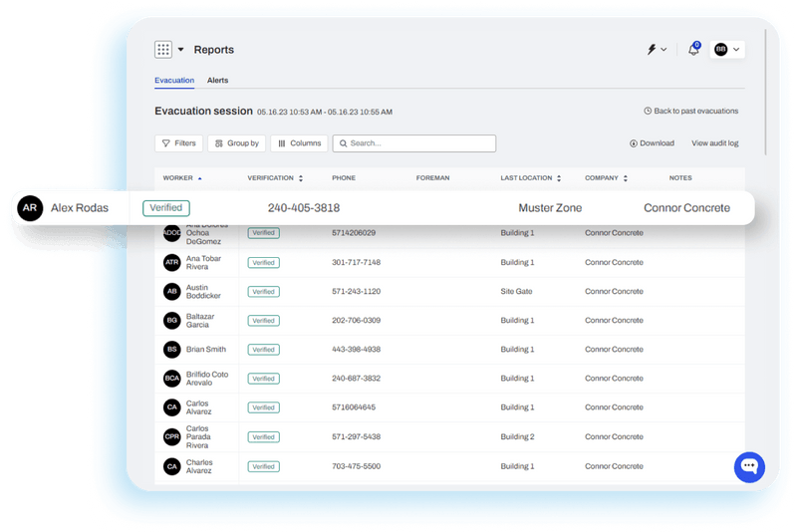Select Building 2 location for Carlos Parada Rivera

(517, 436)
